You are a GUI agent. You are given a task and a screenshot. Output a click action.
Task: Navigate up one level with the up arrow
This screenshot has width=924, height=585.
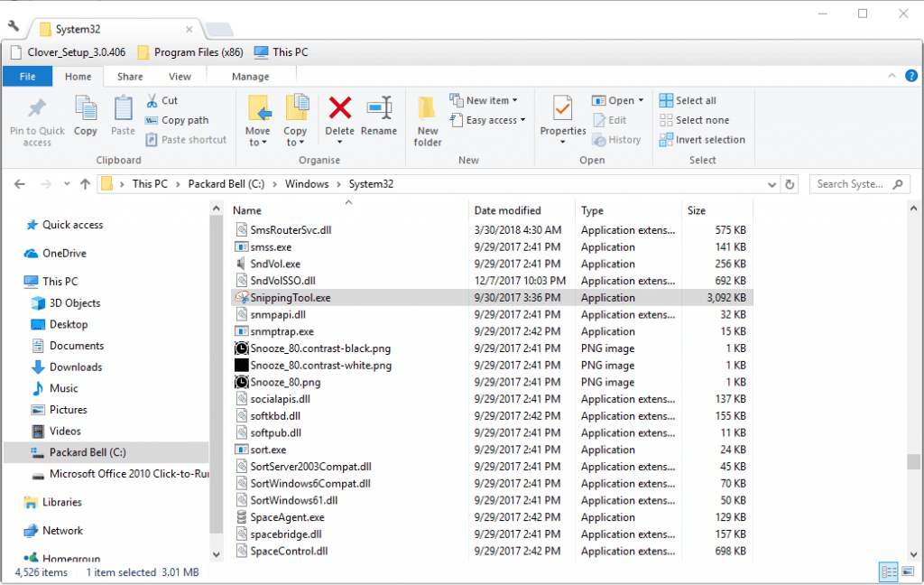pyautogui.click(x=84, y=183)
